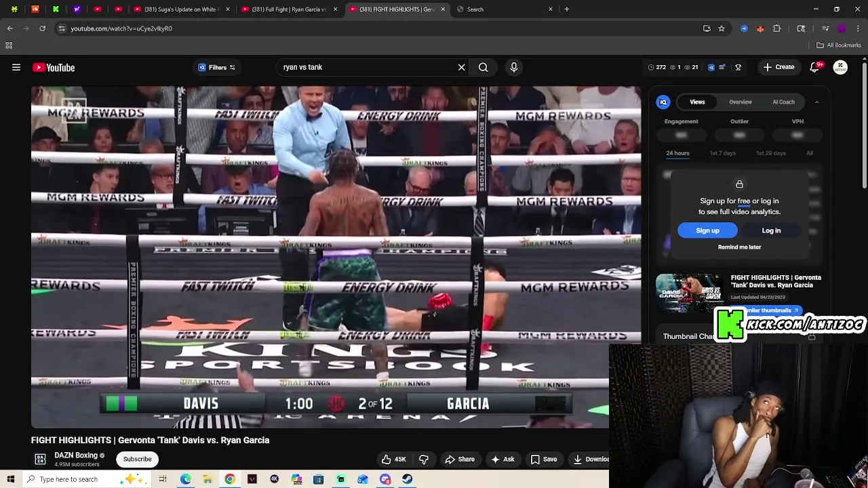Image resolution: width=868 pixels, height=488 pixels.
Task: Click the Windows taskbar search box
Action: (x=85, y=479)
